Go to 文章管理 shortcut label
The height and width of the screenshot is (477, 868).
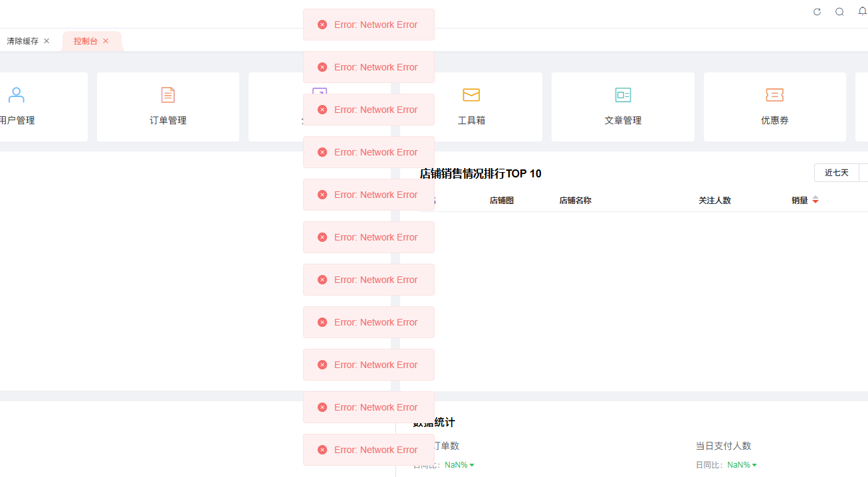[623, 121]
